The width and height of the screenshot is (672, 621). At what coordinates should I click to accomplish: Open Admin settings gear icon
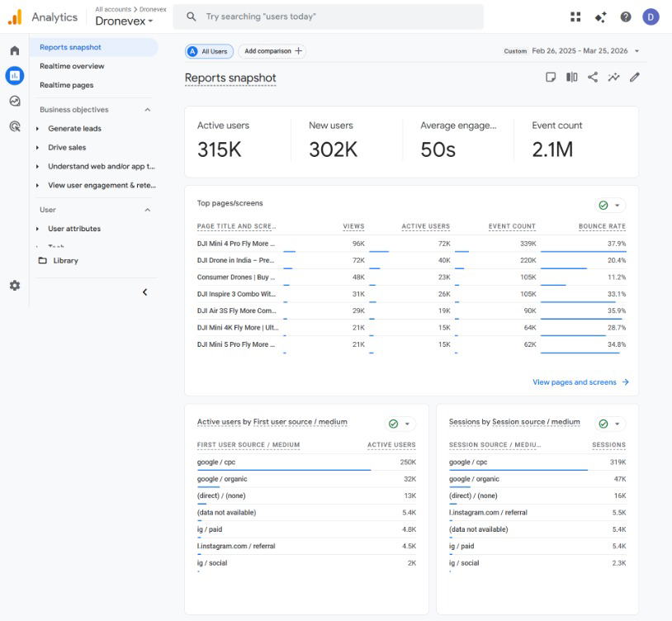(15, 286)
